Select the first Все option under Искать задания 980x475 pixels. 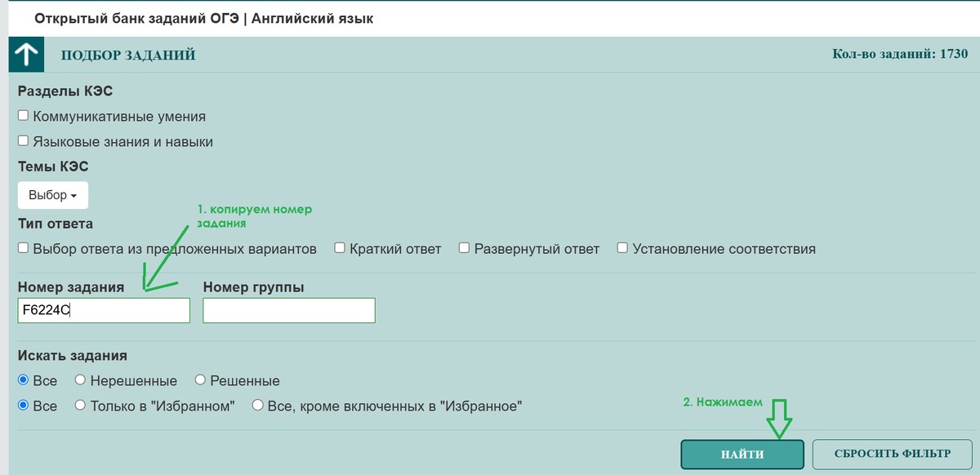point(23,380)
